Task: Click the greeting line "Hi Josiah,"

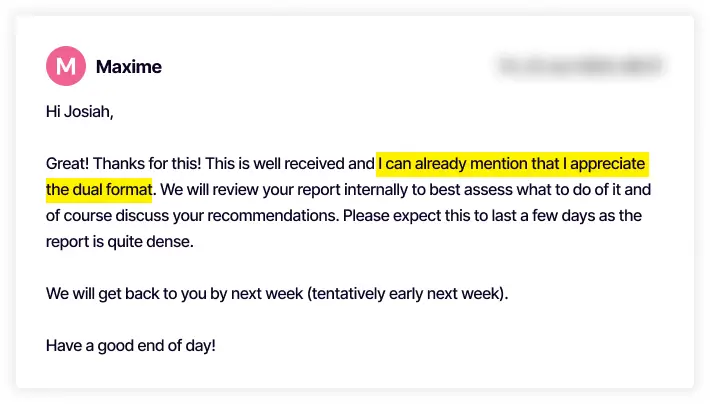Action: point(80,111)
